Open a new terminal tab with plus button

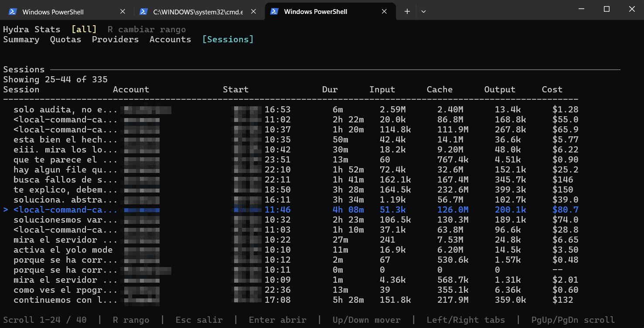pyautogui.click(x=407, y=12)
